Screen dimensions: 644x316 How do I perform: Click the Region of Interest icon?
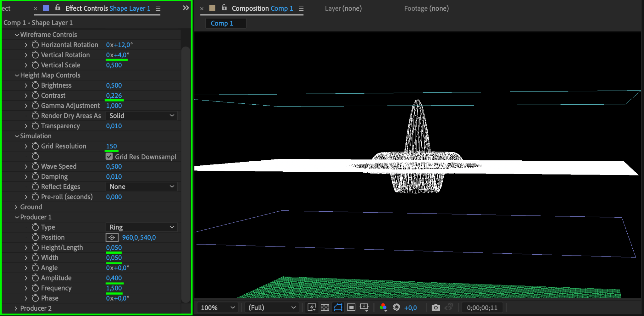point(351,308)
